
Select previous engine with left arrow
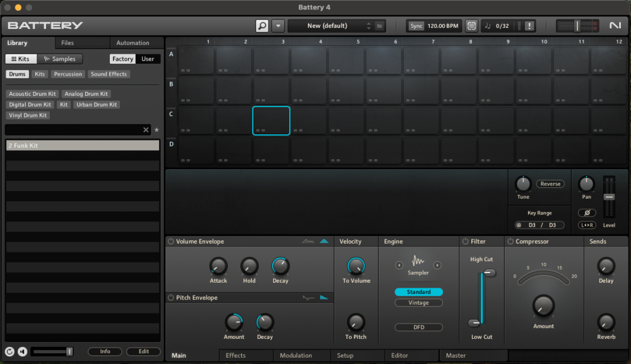pyautogui.click(x=399, y=266)
